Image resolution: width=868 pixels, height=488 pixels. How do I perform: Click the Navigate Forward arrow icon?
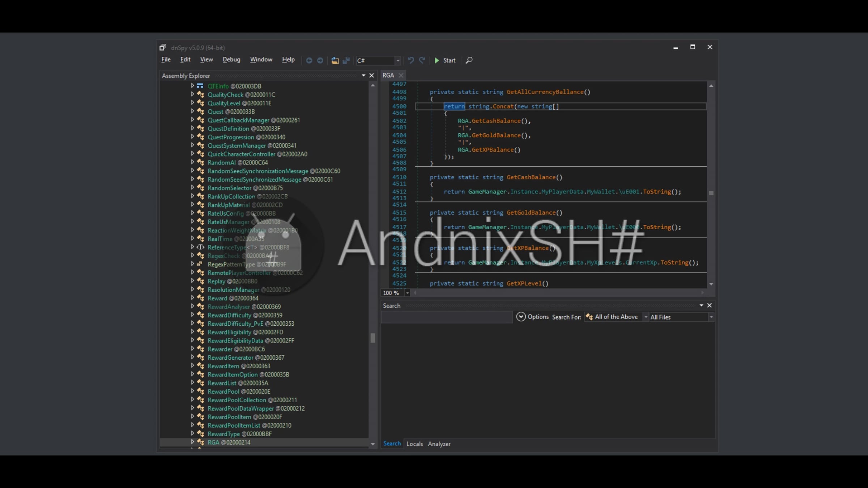[320, 60]
